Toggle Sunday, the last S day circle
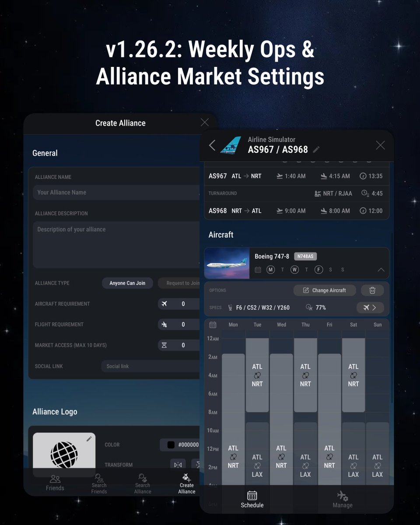The image size is (420, 525). click(343, 270)
